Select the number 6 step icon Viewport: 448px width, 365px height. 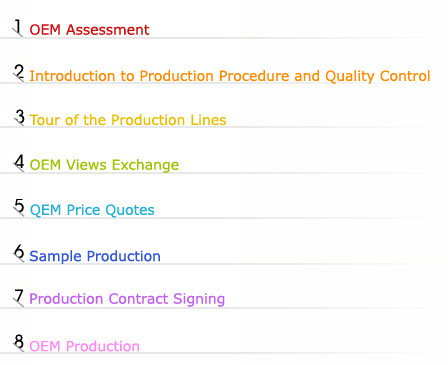[19, 253]
